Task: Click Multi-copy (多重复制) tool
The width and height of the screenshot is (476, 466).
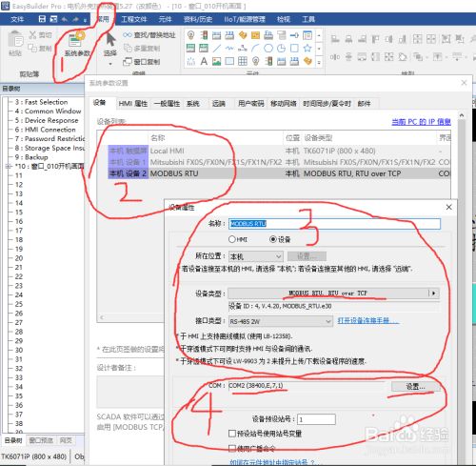Action: pyautogui.click(x=142, y=49)
